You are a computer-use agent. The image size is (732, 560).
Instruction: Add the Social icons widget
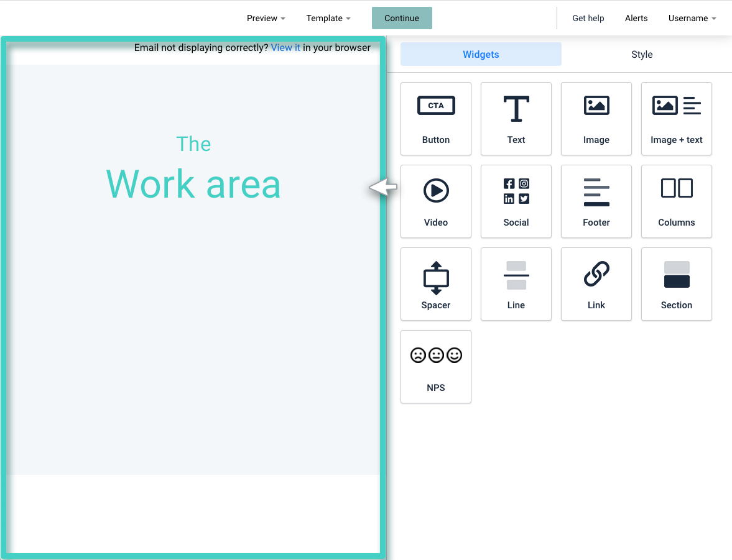tap(516, 201)
